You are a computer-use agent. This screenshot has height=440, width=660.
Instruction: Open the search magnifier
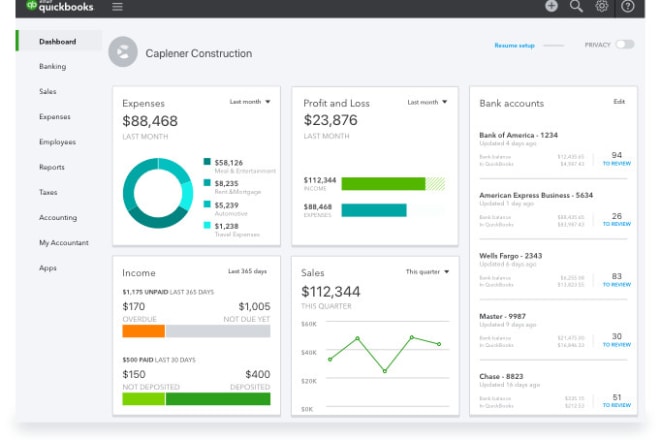(x=576, y=6)
